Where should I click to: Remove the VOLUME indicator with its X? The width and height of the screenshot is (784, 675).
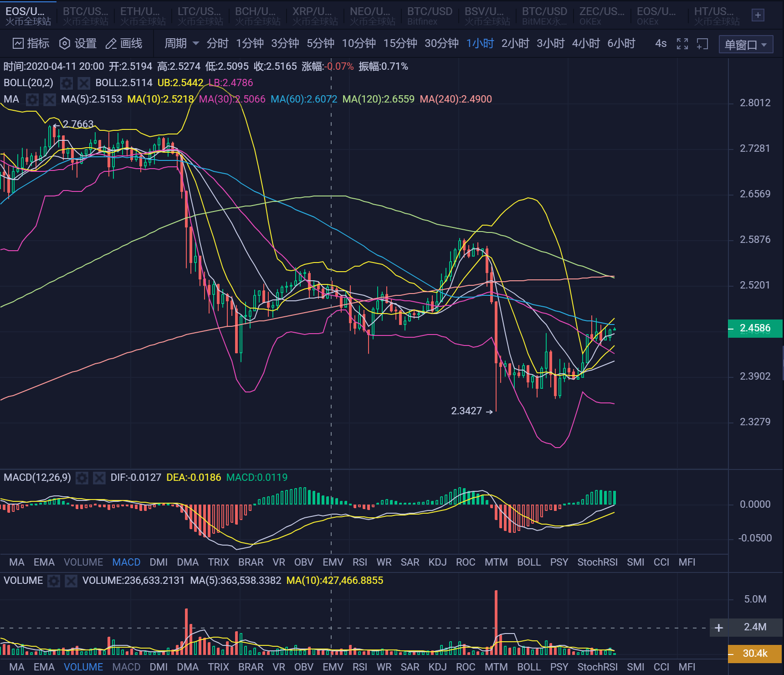point(71,581)
